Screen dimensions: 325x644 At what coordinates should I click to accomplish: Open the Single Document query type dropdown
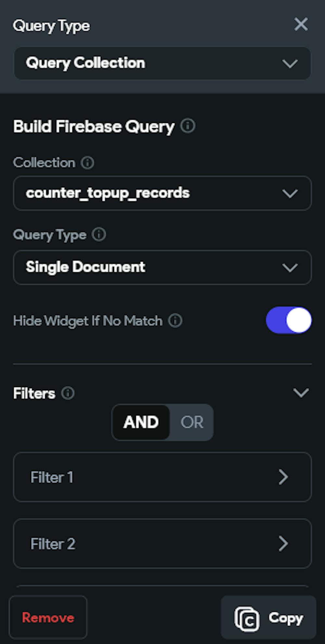[x=162, y=267]
